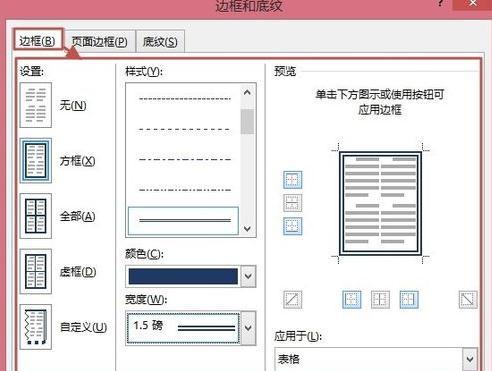
Task: Select the 虚框(D) grid border setting icon
Action: click(36, 271)
